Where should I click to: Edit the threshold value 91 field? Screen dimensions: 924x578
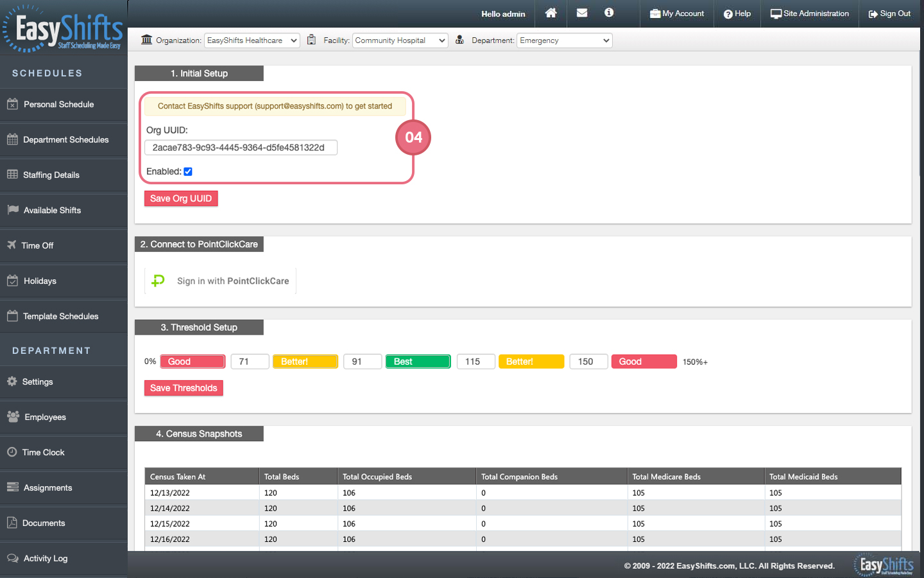[363, 362]
